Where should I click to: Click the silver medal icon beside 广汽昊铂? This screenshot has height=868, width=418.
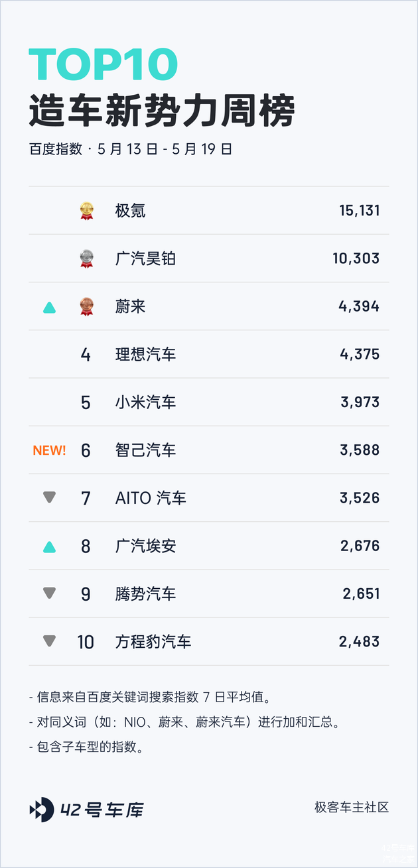click(86, 259)
